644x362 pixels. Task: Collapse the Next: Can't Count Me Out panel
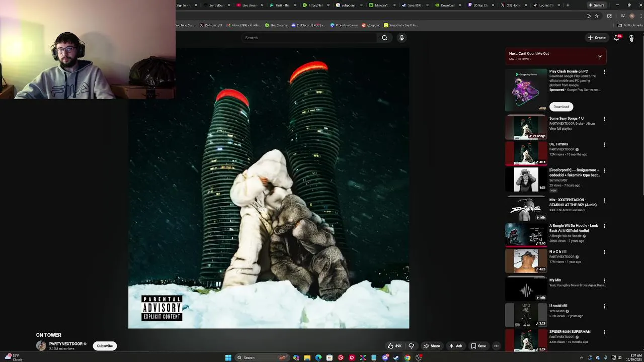pos(600,56)
